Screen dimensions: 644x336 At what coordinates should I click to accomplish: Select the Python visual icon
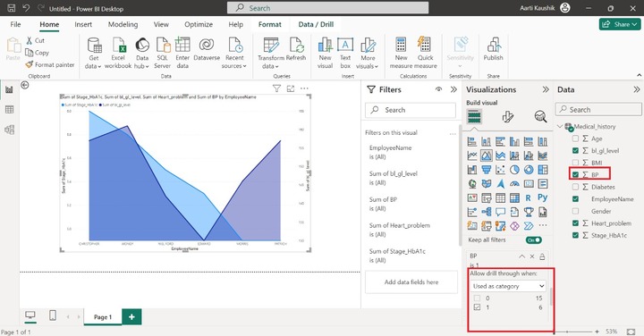click(x=543, y=197)
